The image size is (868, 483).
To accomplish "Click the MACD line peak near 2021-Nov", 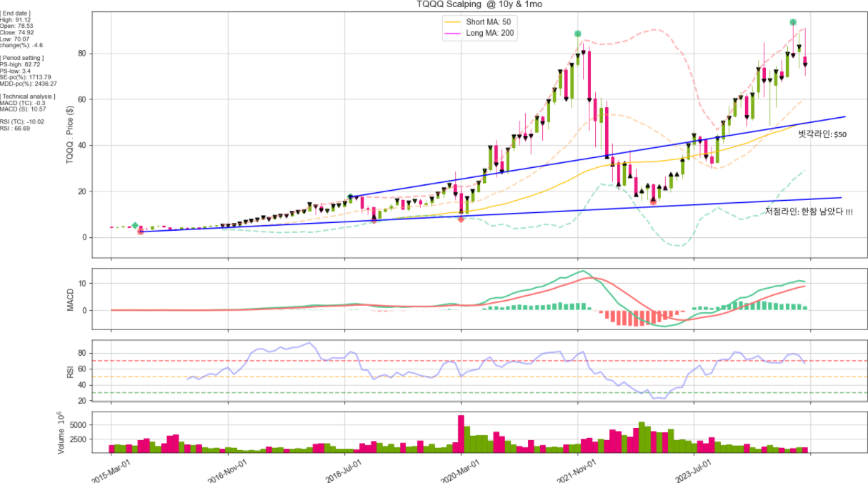I will tap(583, 271).
